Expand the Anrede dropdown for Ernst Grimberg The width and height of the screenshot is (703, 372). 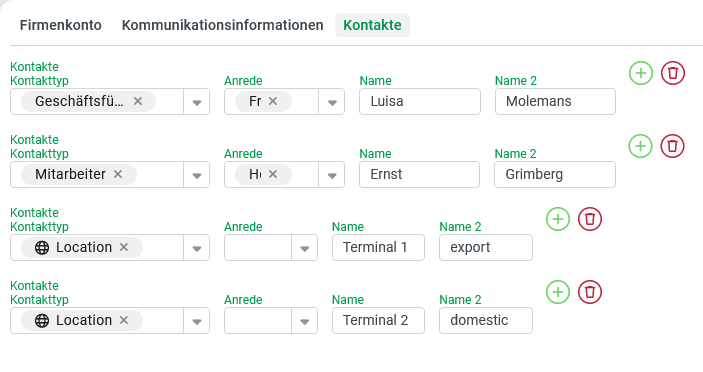[x=332, y=175]
